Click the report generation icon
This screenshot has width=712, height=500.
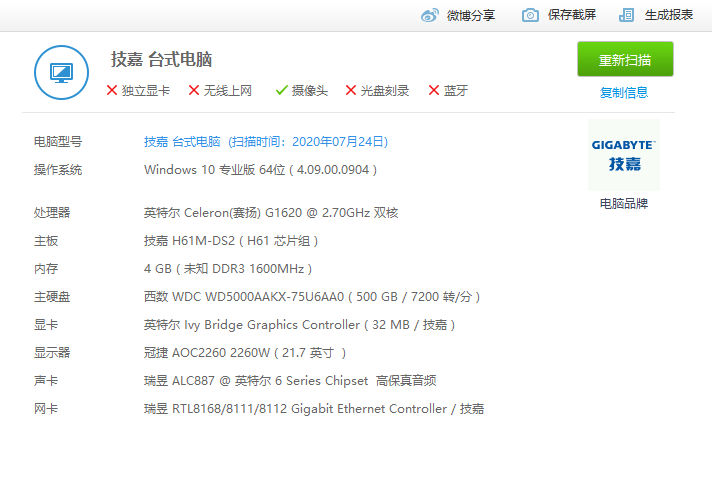point(627,15)
